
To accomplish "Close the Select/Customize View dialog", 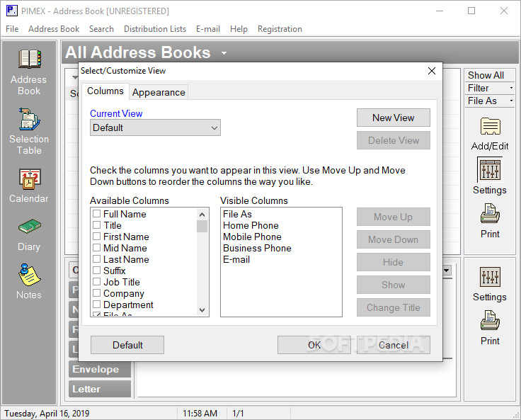I will click(432, 71).
